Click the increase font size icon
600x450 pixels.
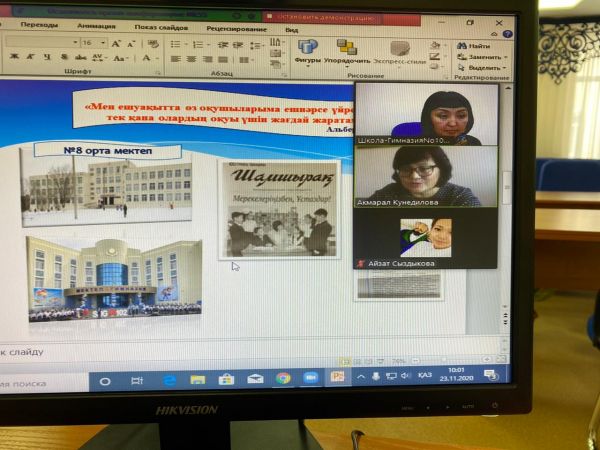point(117,43)
